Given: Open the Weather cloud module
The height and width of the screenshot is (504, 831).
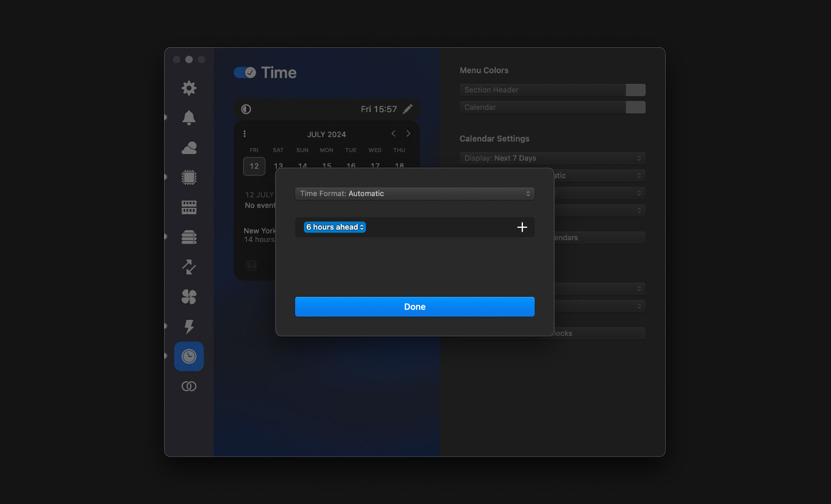Looking at the screenshot, I should [x=189, y=148].
